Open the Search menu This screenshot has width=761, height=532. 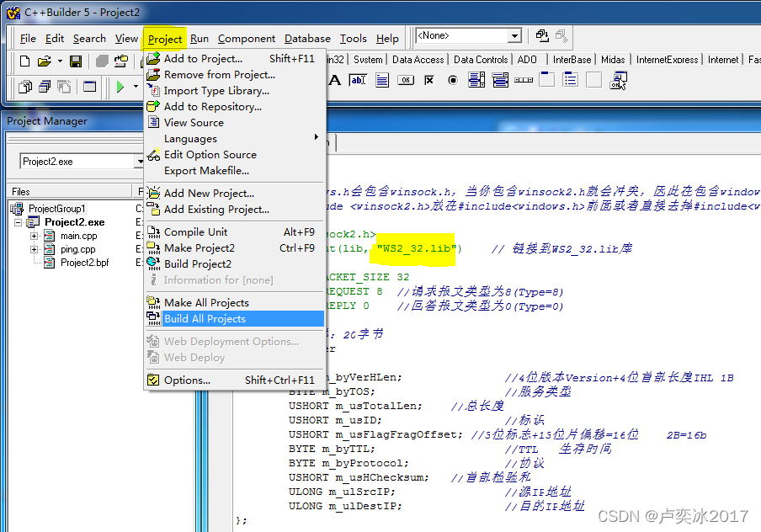click(89, 39)
